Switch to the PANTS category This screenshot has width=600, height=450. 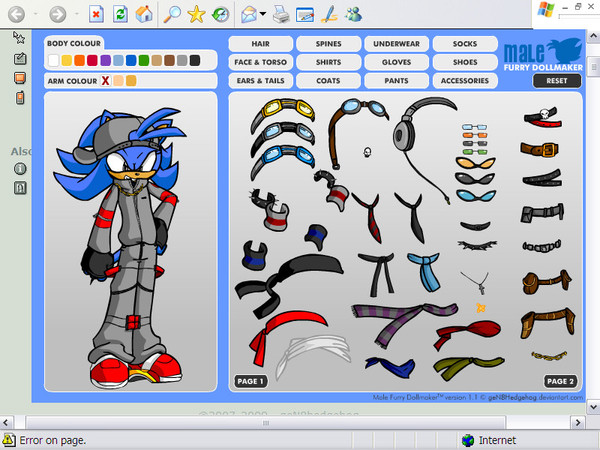(x=396, y=81)
